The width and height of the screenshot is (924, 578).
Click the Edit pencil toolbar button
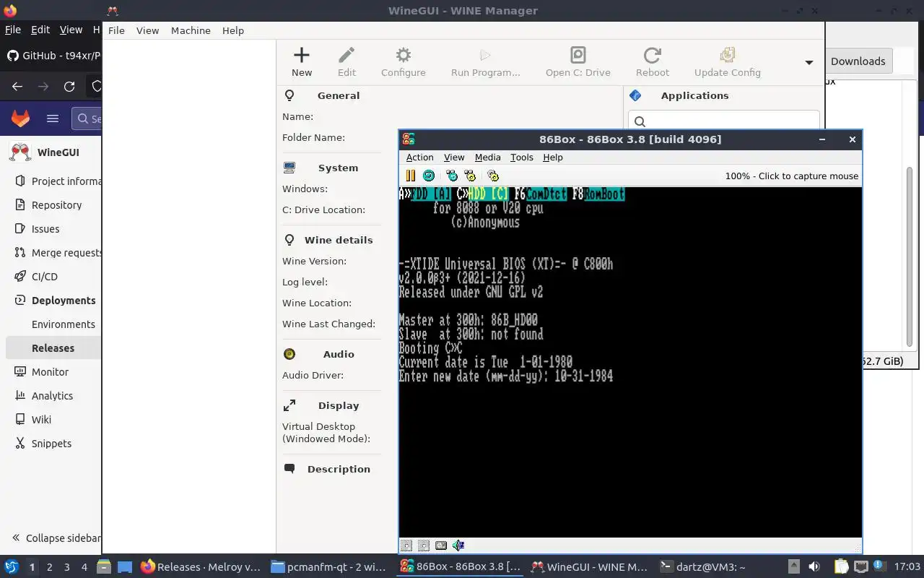[x=346, y=61]
